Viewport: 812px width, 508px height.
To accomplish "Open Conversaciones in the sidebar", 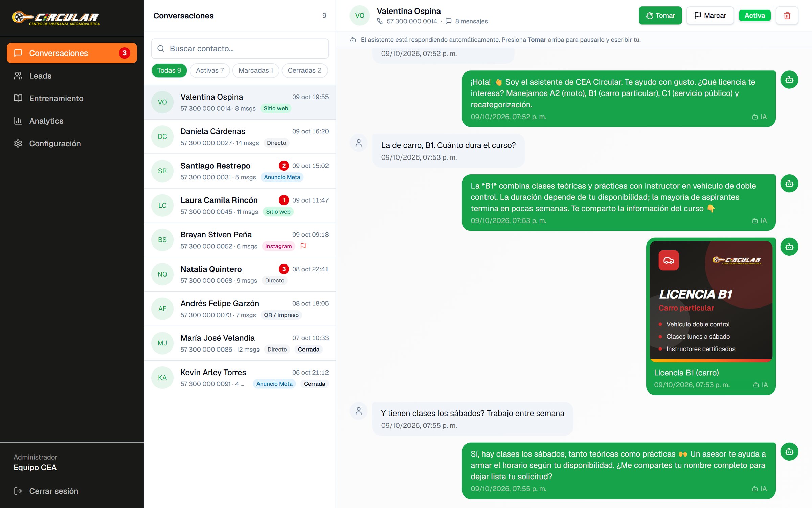I will click(x=72, y=53).
